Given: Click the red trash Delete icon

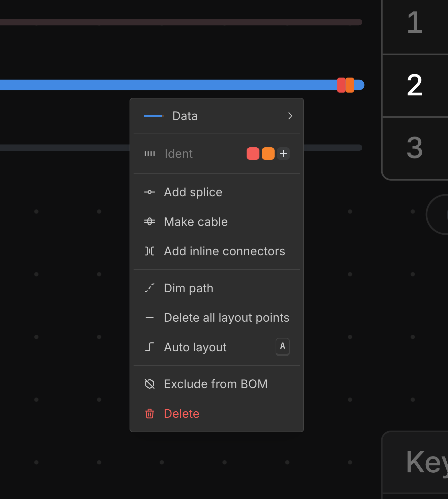Looking at the screenshot, I should click(x=149, y=414).
